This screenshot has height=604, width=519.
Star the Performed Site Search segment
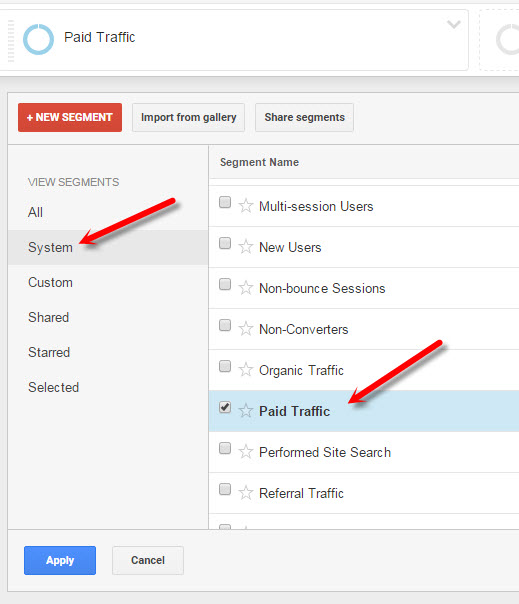click(245, 451)
